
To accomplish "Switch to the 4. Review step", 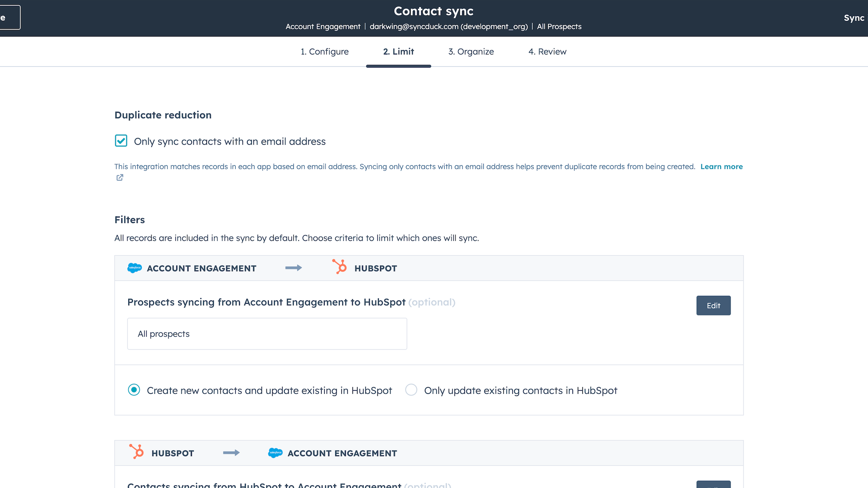I will 547,51.
